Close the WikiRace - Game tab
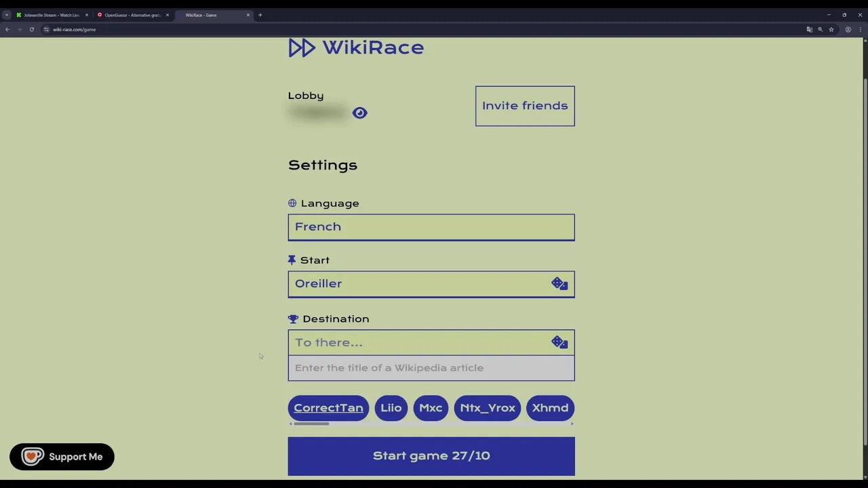Screen dimensions: 868x488 click(248, 15)
